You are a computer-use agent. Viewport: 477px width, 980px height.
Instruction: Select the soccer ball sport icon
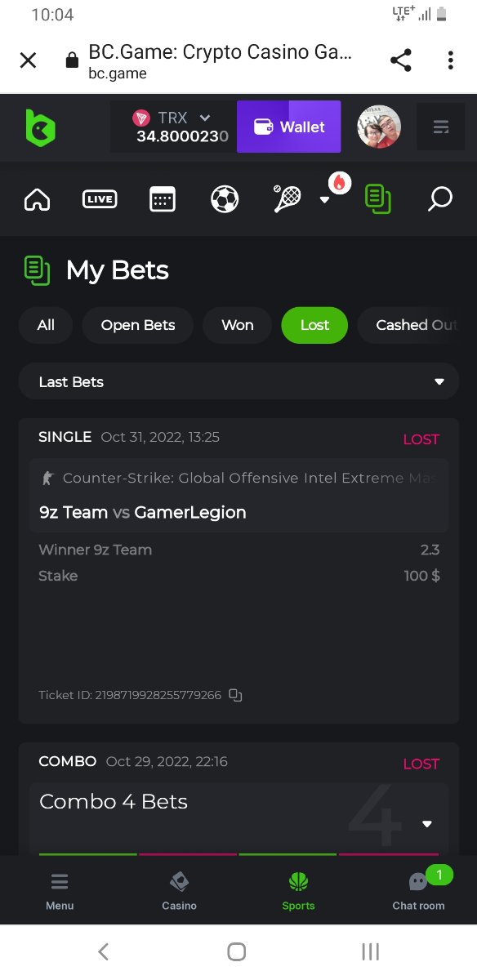225,199
